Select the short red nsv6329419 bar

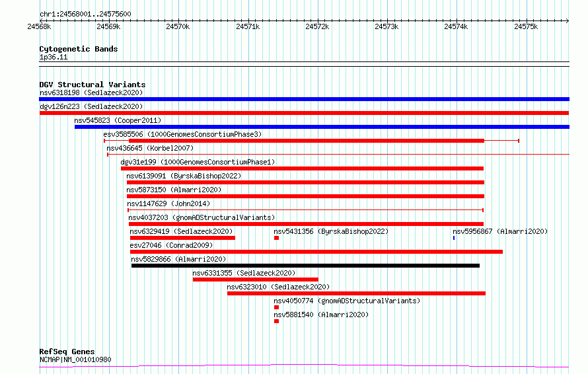click(182, 238)
